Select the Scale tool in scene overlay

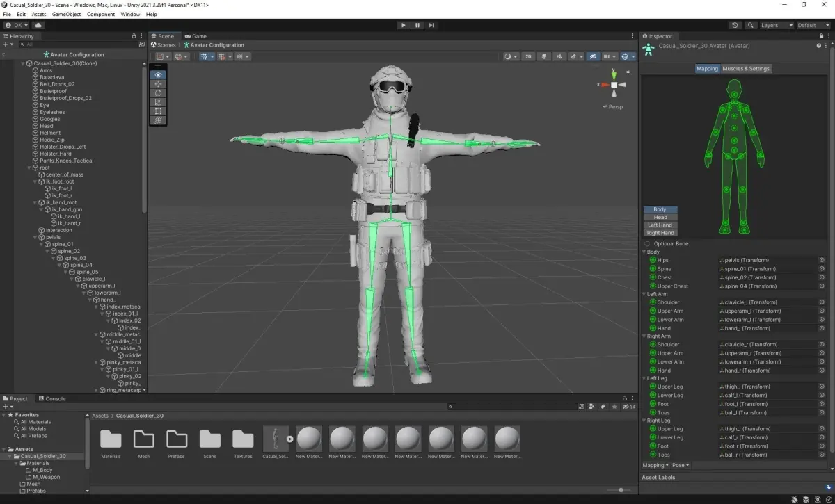158,102
